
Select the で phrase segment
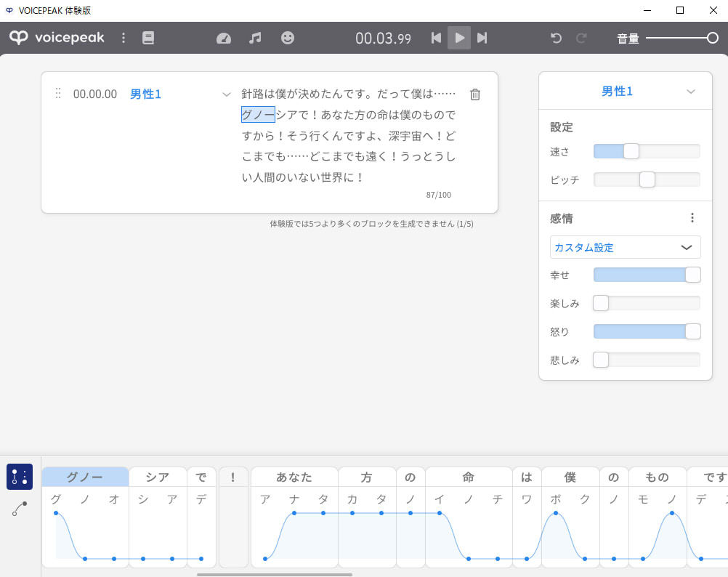201,477
